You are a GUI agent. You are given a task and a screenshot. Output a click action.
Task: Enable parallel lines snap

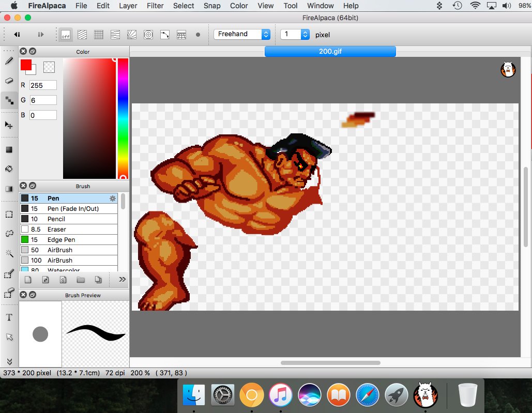[x=82, y=35]
